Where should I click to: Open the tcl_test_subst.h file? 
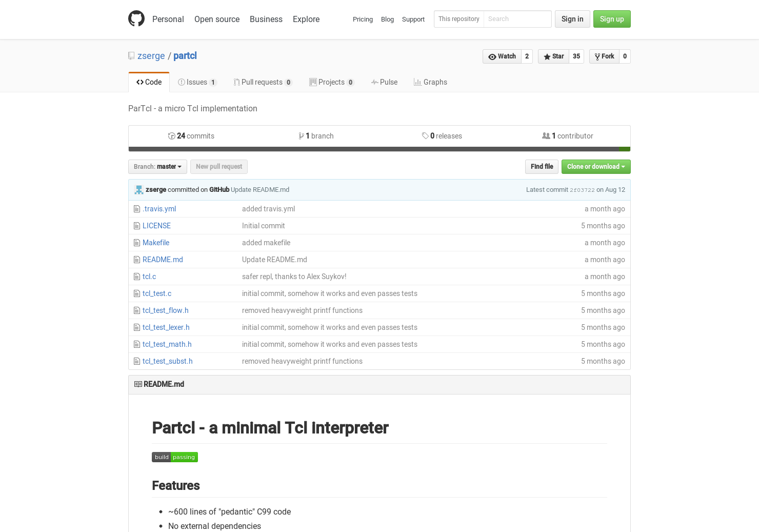[168, 361]
